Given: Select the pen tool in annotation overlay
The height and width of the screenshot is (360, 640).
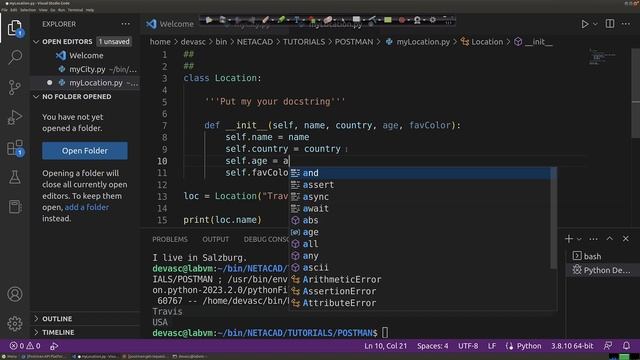Looking at the screenshot, I should pos(265,20).
